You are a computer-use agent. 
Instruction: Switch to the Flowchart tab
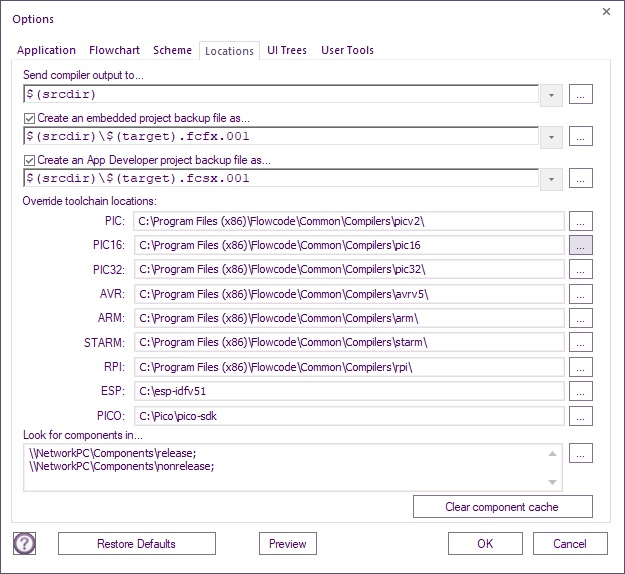click(114, 50)
